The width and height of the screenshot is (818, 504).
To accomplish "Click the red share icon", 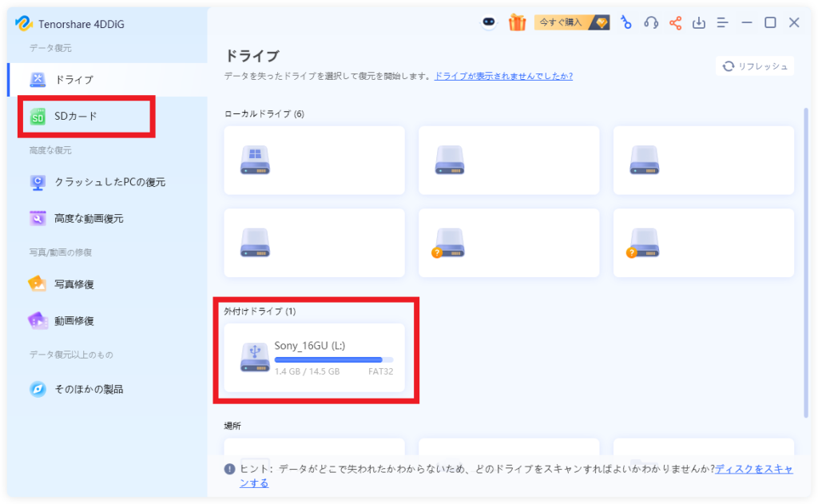I will (x=675, y=23).
